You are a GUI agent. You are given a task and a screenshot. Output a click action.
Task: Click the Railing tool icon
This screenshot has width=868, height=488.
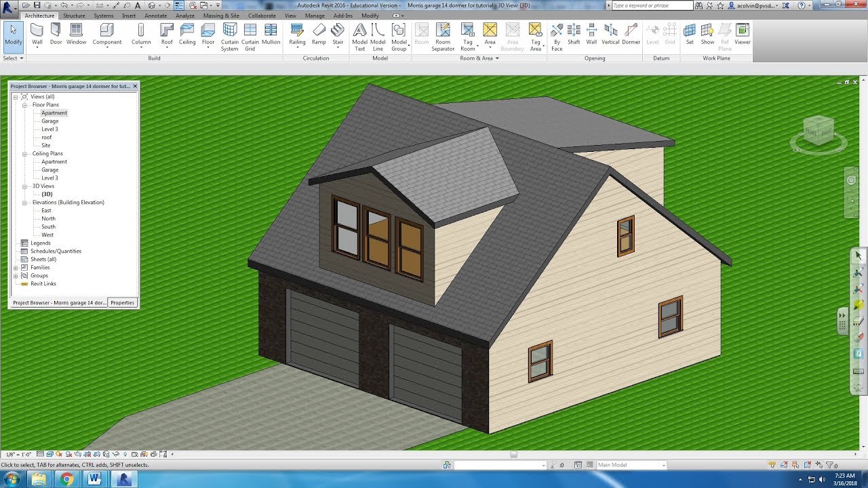pyautogui.click(x=297, y=34)
